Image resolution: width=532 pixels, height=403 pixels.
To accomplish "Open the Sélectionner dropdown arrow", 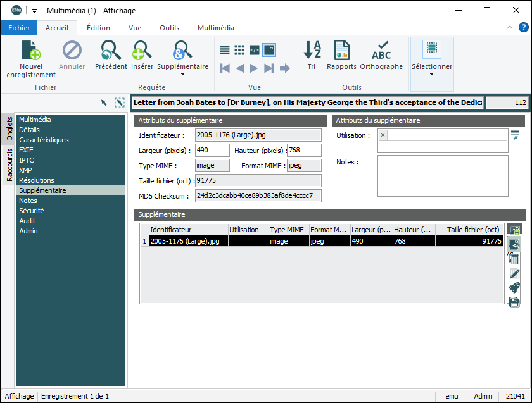I will point(432,75).
